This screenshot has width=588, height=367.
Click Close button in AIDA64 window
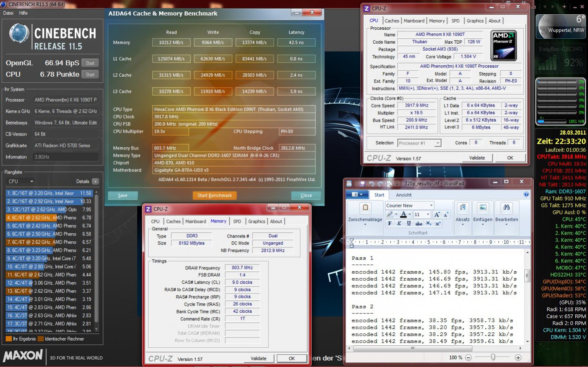coord(306,196)
